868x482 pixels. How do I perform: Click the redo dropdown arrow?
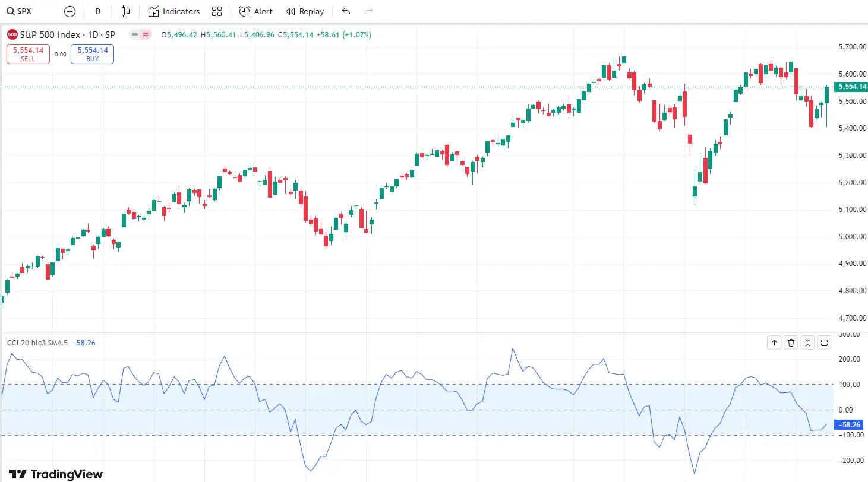click(x=368, y=11)
